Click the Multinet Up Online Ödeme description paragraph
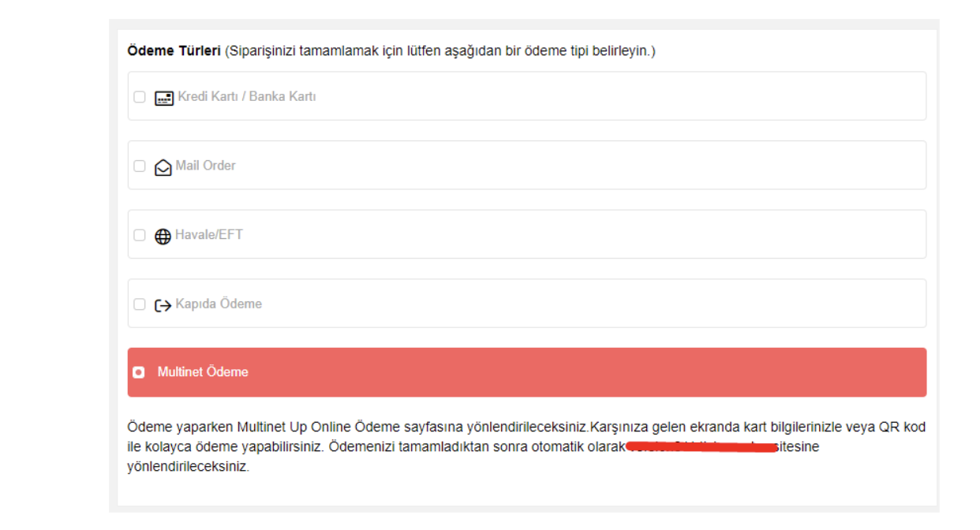 point(526,446)
